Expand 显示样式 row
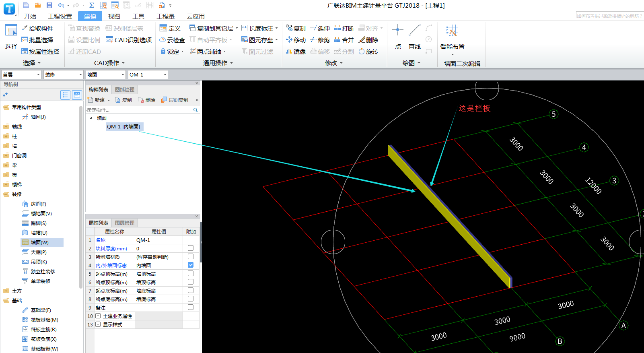This screenshot has width=644, height=353. pyautogui.click(x=98, y=324)
